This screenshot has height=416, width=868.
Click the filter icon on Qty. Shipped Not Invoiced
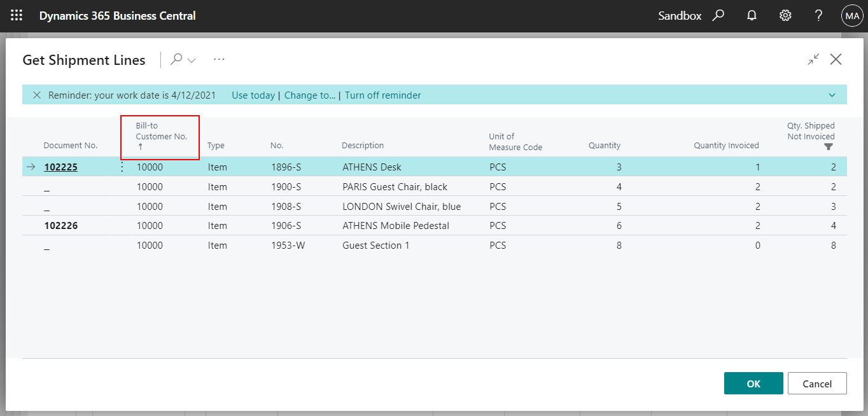[829, 146]
